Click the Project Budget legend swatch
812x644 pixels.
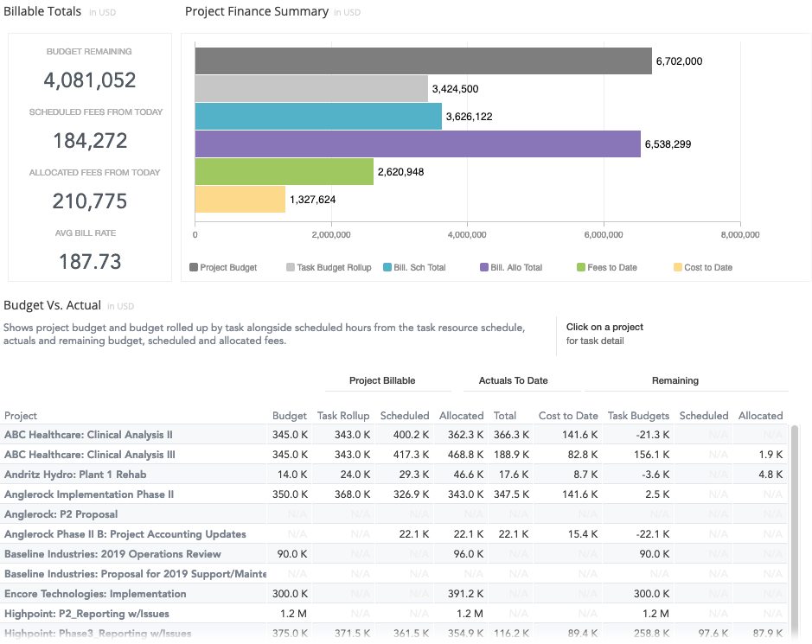[194, 267]
